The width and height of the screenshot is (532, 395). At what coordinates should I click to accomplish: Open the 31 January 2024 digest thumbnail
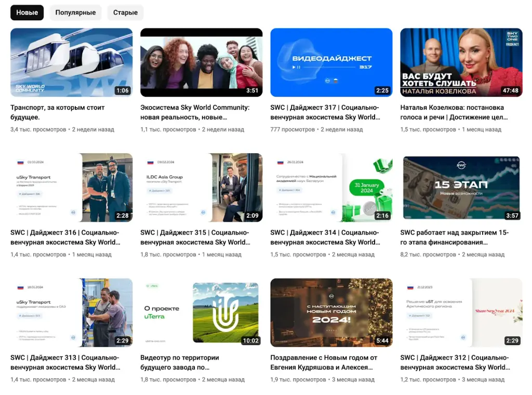[331, 188]
